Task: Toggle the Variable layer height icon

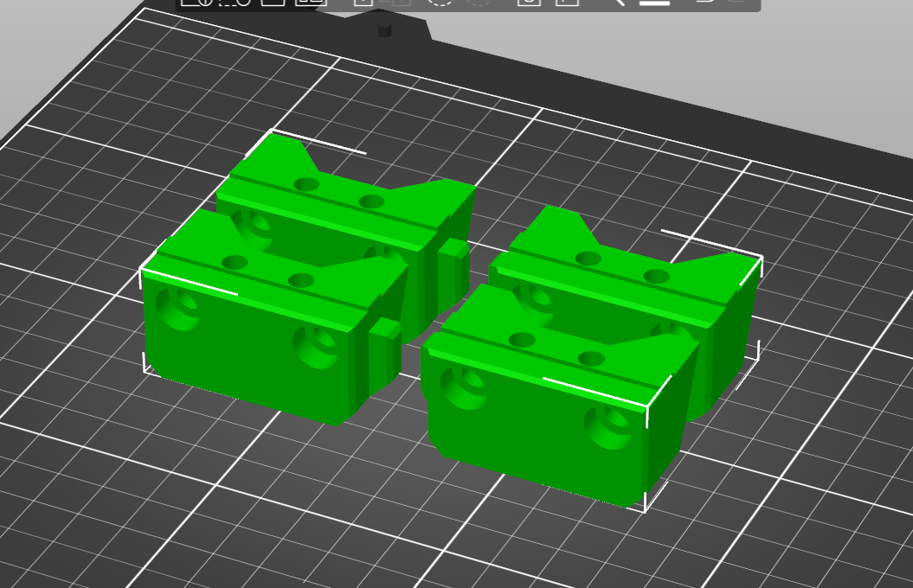Action: pos(655,2)
